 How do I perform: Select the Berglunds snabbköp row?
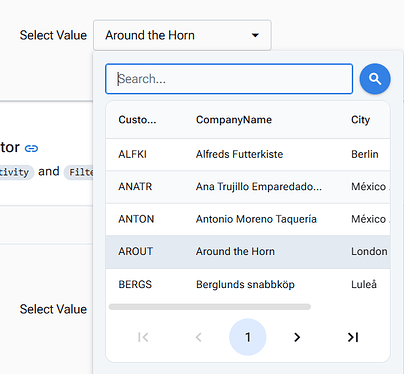point(248,285)
